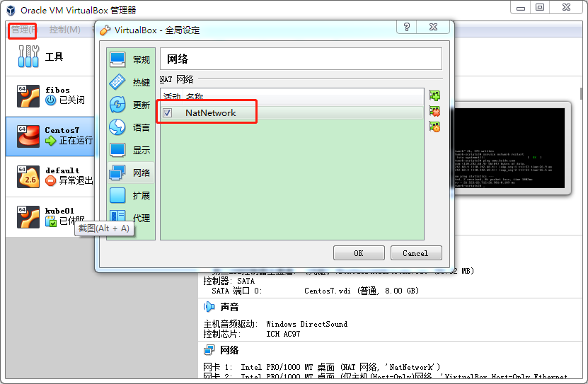Click the globe icon for language settings
This screenshot has width=588, height=384.
[x=117, y=127]
